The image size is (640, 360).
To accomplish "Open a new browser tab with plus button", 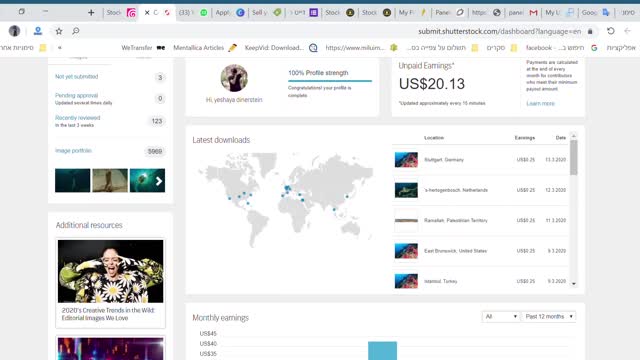I will 91,13.
